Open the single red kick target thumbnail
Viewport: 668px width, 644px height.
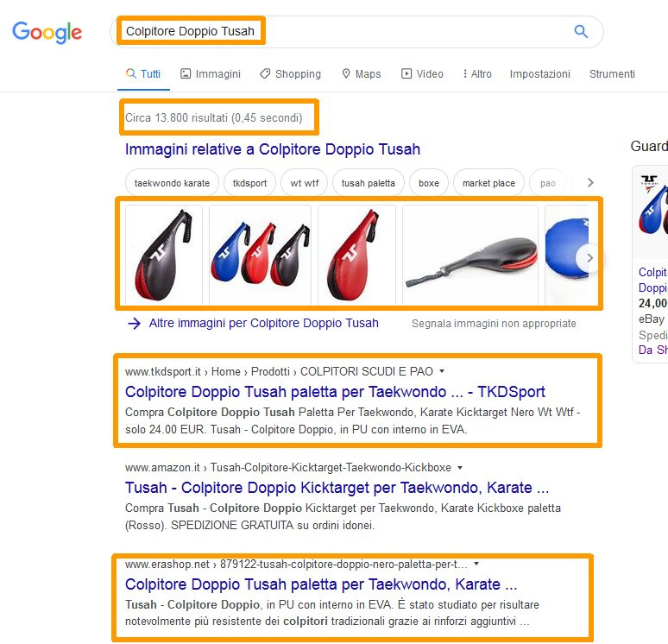click(357, 255)
